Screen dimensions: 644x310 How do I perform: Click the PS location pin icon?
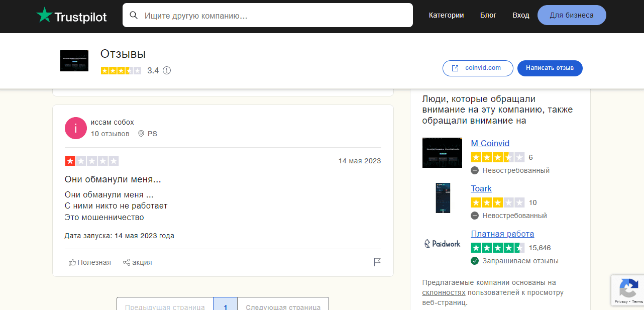pos(141,134)
